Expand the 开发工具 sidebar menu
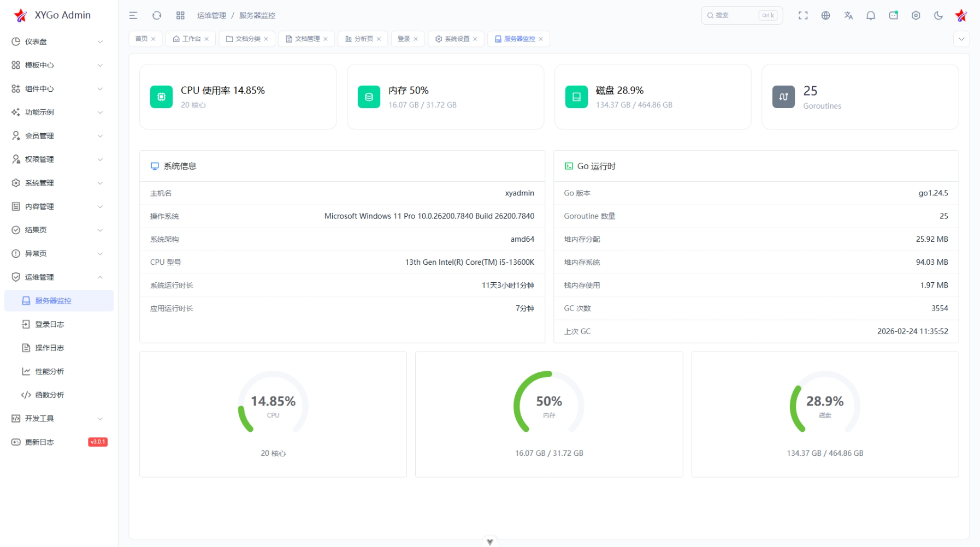This screenshot has height=547, width=980. coord(58,419)
